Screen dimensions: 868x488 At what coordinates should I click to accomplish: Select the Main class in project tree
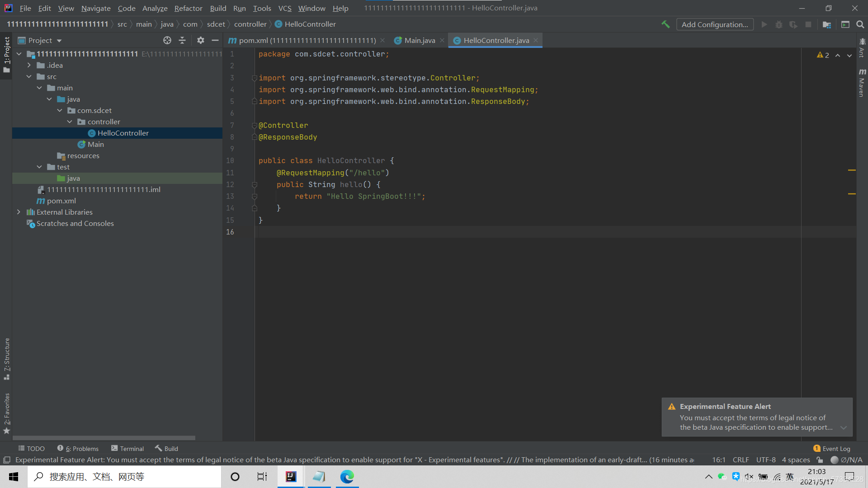pyautogui.click(x=96, y=144)
